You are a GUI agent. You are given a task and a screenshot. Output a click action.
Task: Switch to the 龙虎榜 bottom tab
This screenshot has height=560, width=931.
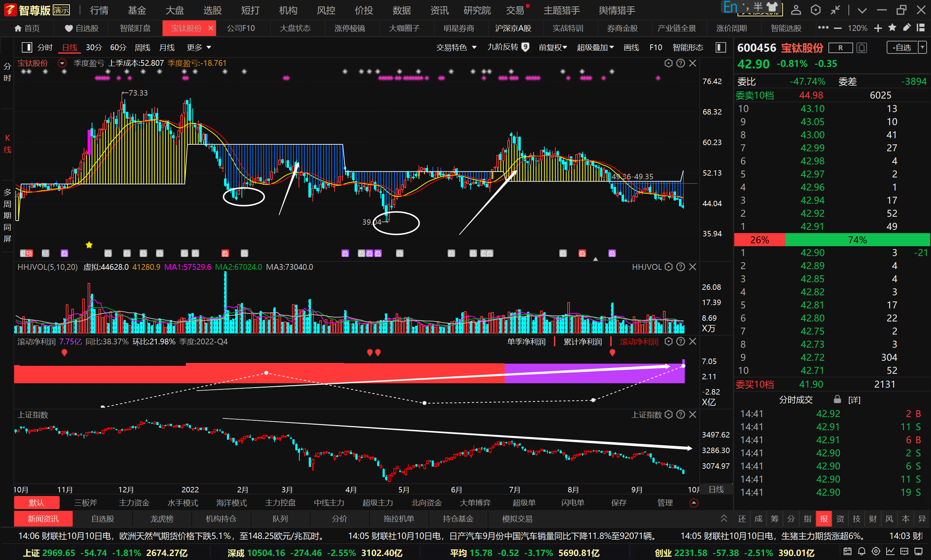162,519
